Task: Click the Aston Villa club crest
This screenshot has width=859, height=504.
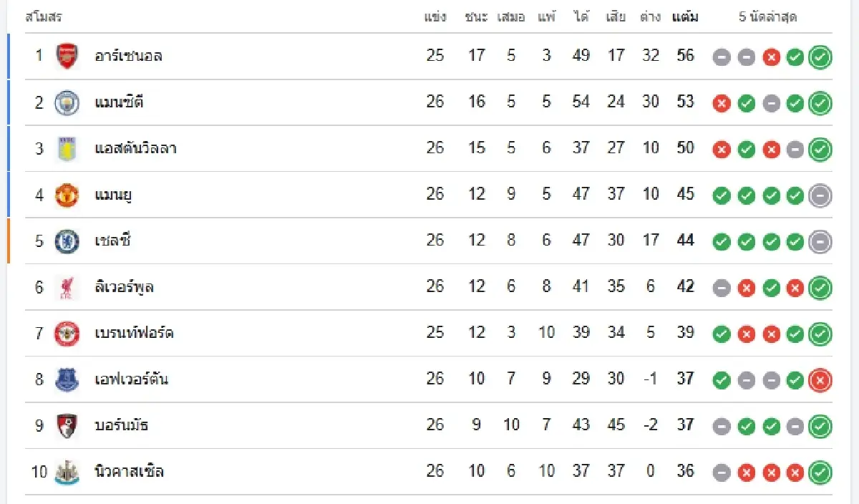Action: [x=67, y=148]
